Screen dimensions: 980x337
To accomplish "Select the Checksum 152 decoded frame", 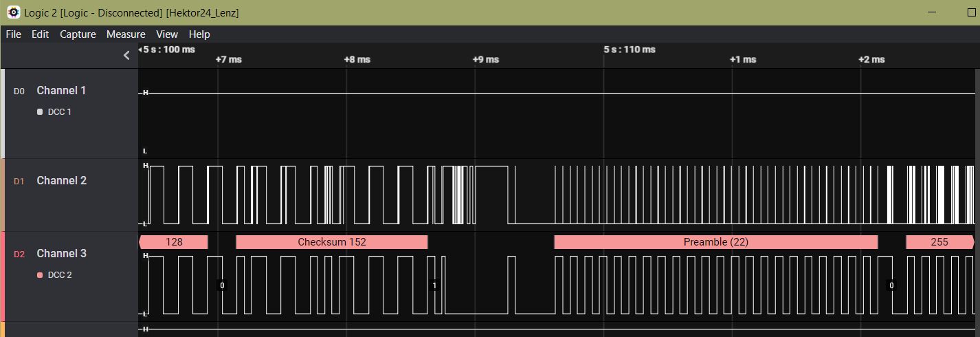I will coord(331,242).
